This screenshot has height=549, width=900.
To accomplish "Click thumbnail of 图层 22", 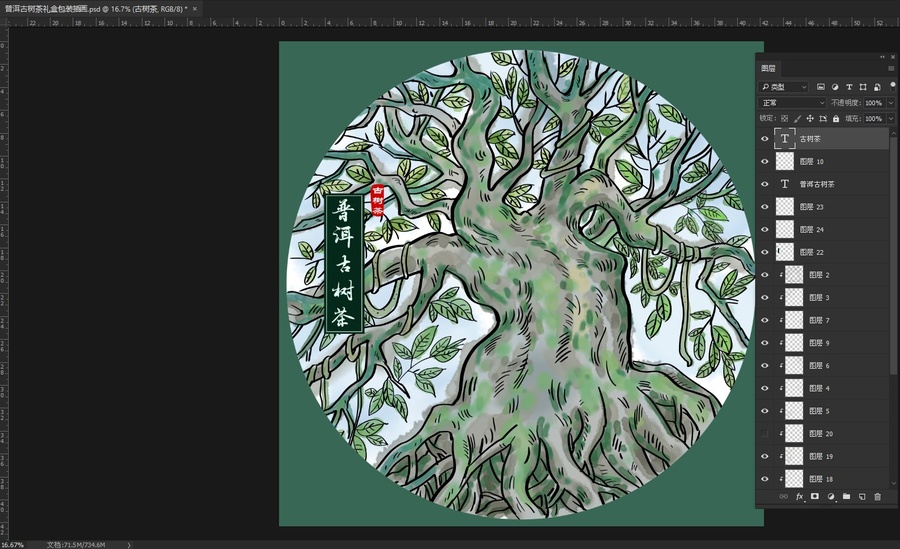I will point(785,252).
